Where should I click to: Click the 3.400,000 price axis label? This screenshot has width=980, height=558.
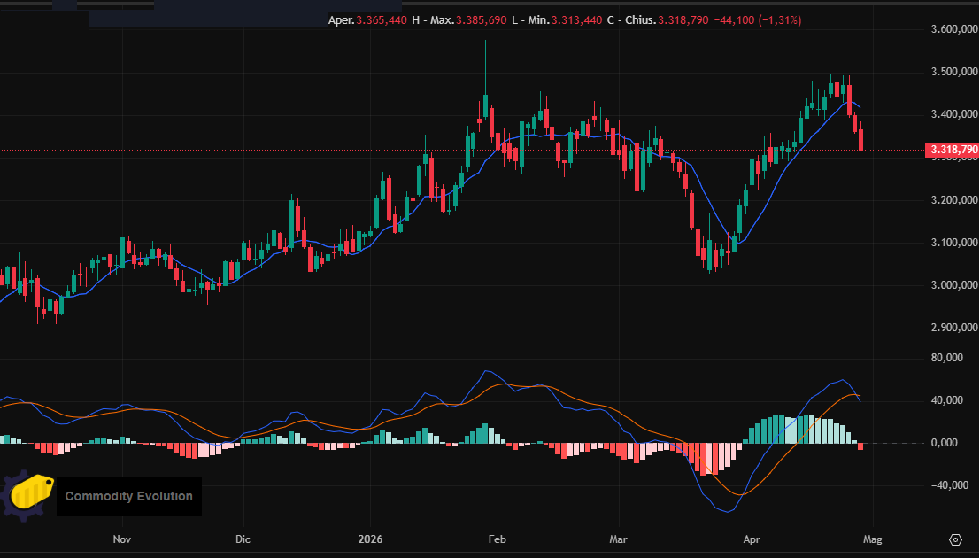[x=953, y=114]
